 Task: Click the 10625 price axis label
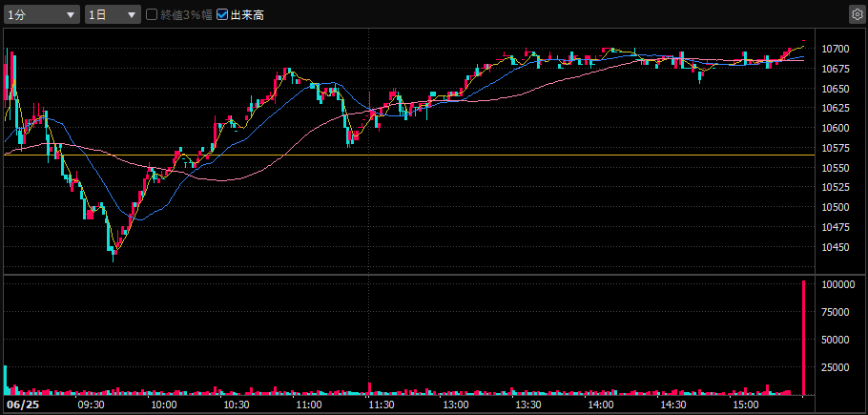pos(836,109)
